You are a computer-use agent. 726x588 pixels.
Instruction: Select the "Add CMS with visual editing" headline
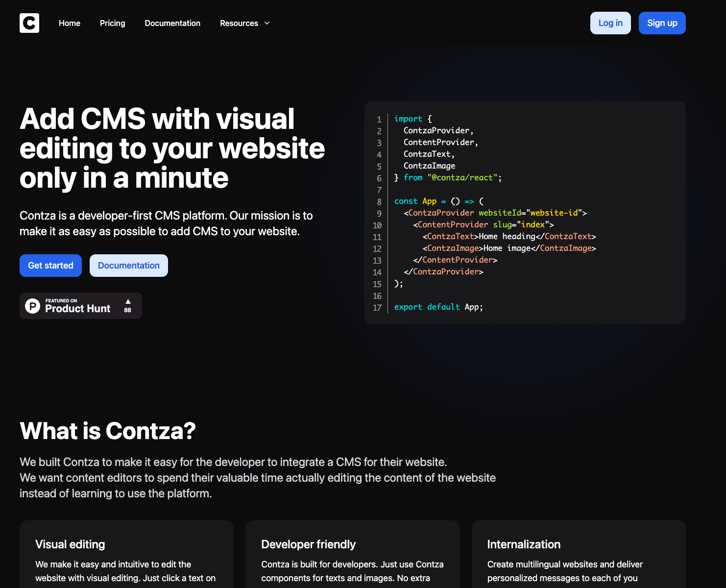click(x=172, y=148)
